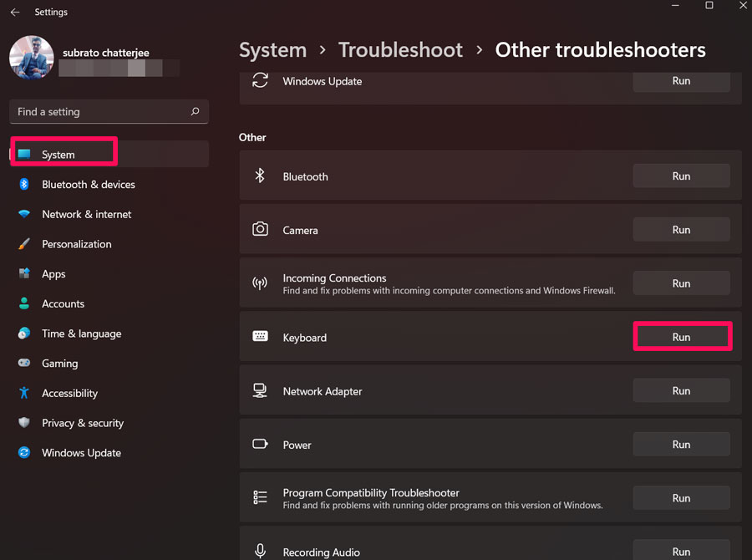Open Personalization settings
752x560 pixels.
coord(109,244)
